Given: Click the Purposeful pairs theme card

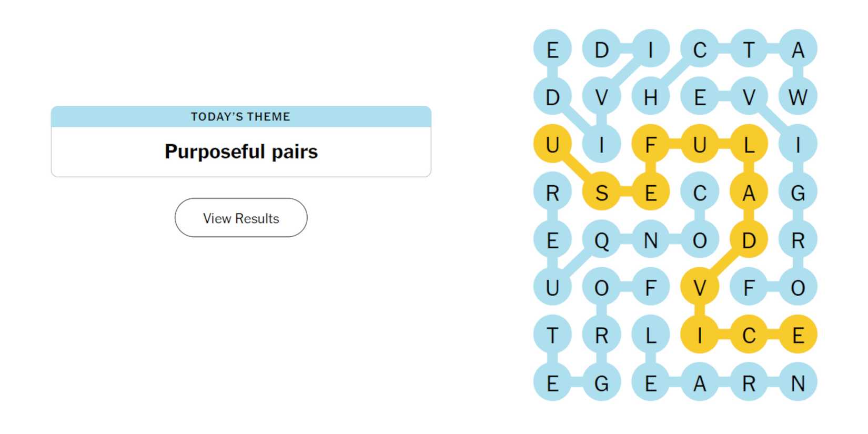Looking at the screenshot, I should tap(240, 151).
